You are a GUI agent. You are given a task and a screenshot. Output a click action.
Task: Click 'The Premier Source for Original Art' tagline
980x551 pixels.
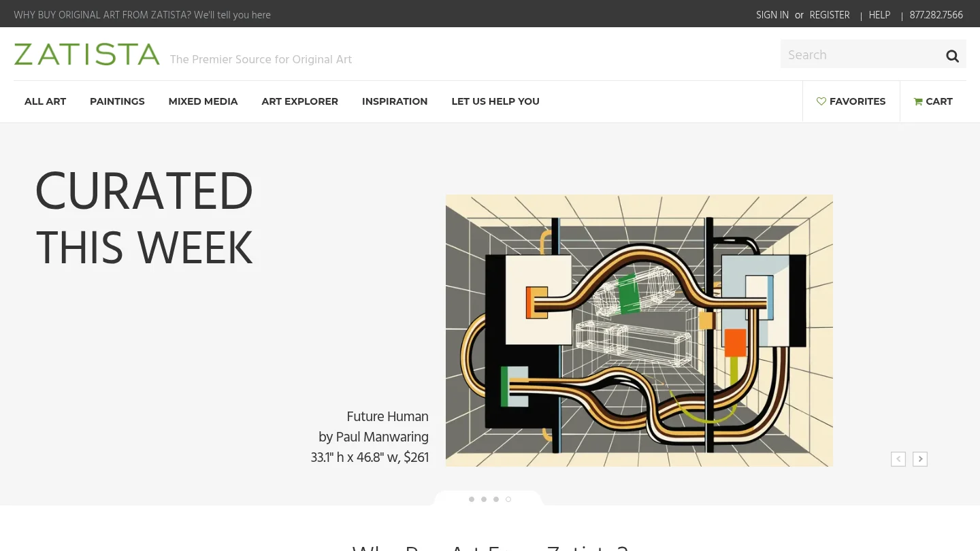point(261,59)
